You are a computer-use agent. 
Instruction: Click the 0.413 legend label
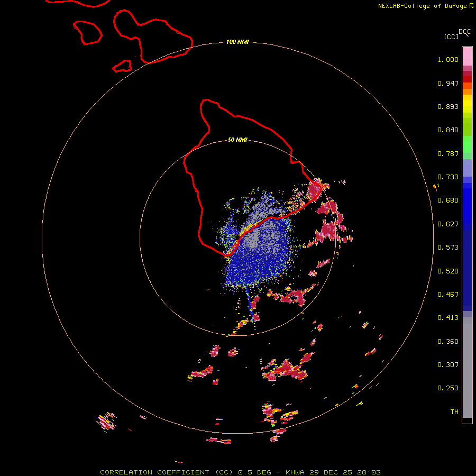pyautogui.click(x=448, y=318)
